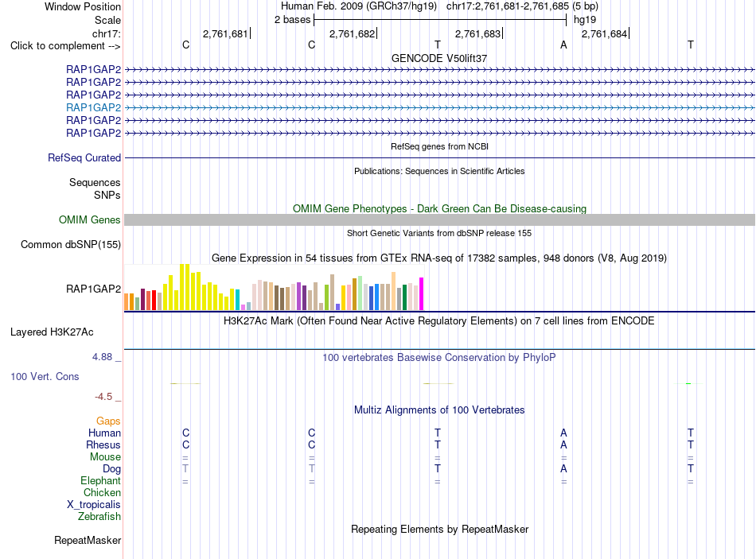756x559 pixels.
Task: Click the Common dbSNP(155) track label
Action: (71, 244)
